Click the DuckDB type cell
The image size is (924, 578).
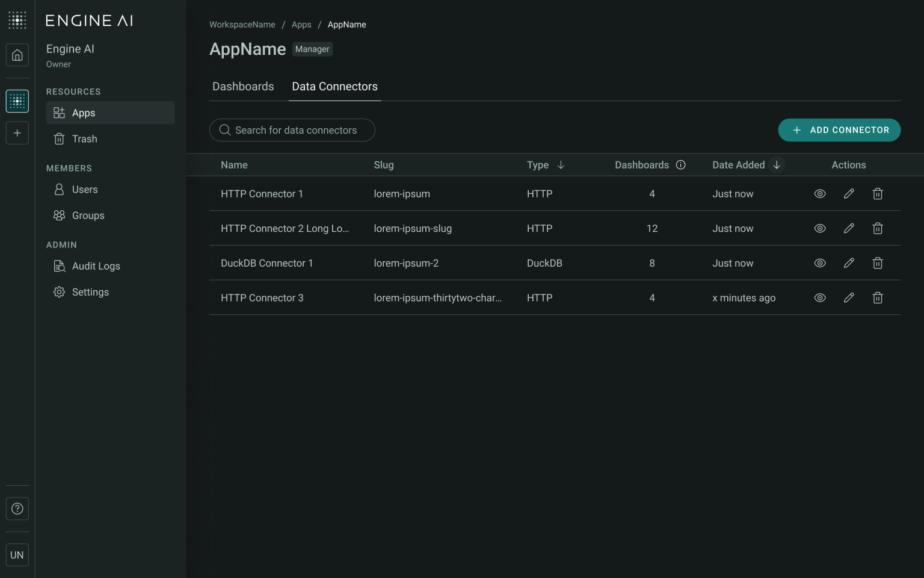(544, 263)
